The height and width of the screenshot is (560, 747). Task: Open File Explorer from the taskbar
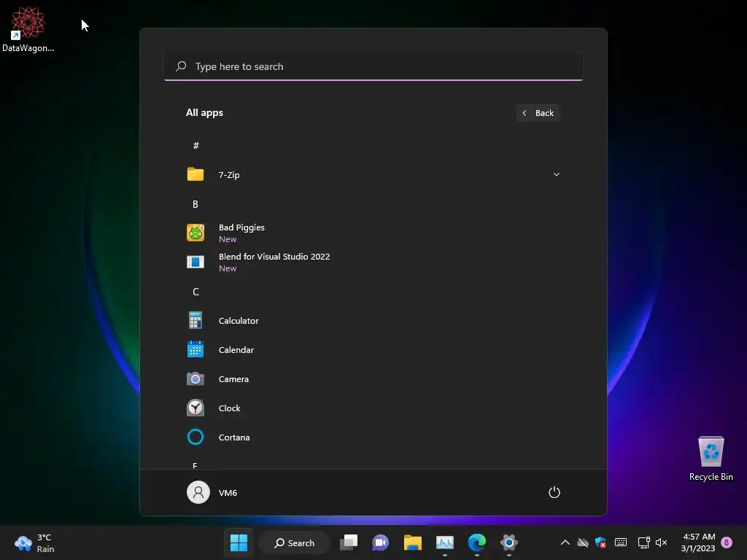[x=413, y=542]
